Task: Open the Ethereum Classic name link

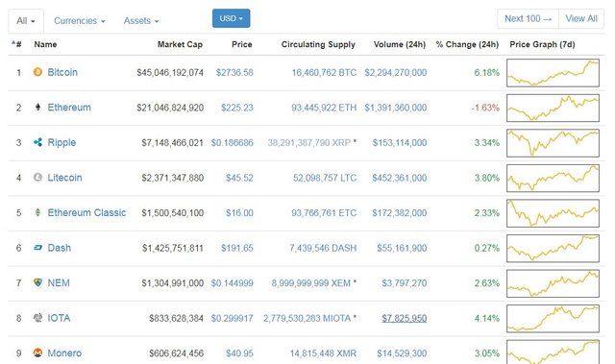Action: (86, 212)
